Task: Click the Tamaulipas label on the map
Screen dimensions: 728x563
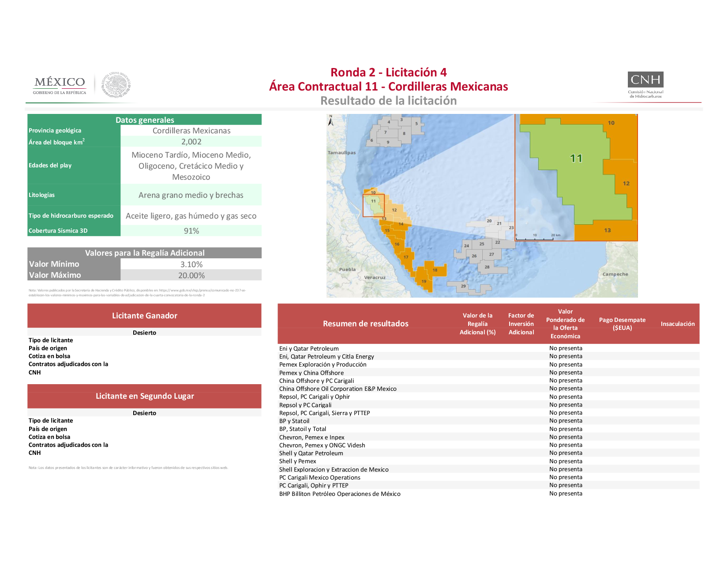Action: pos(341,153)
